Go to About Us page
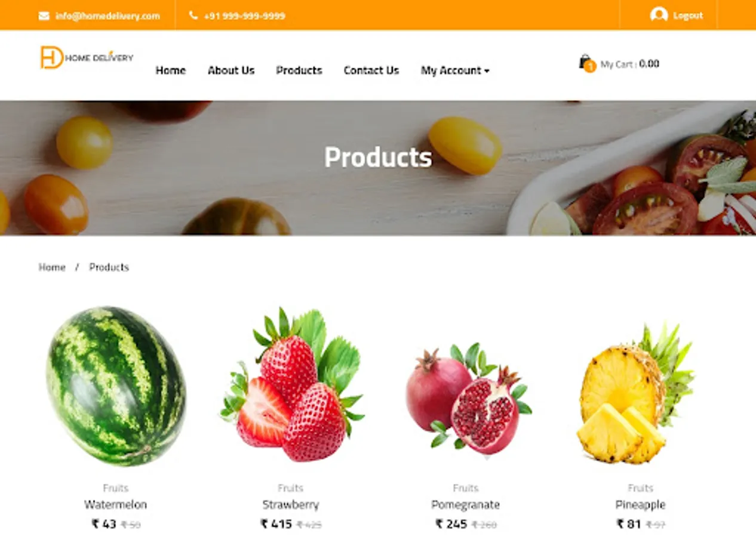Screen dimensions: 756x537 click(x=231, y=70)
